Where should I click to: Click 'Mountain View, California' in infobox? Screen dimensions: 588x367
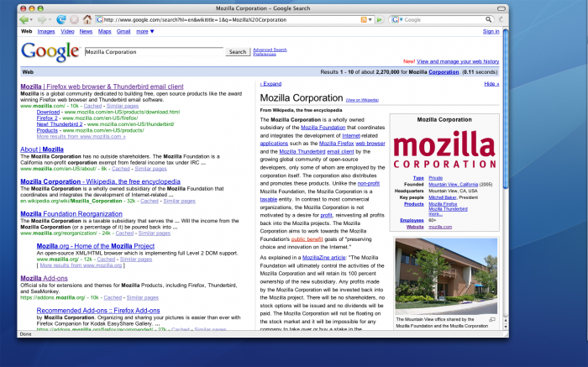pos(454,185)
